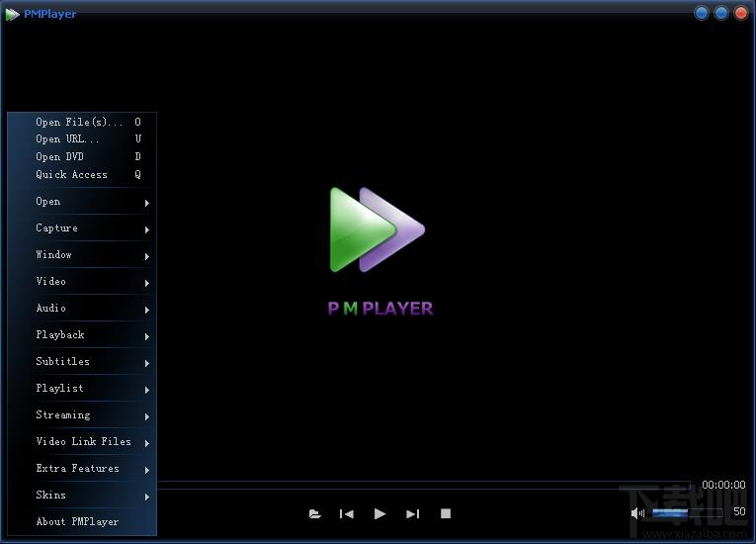Expand the Window submenu
756x544 pixels.
click(x=82, y=254)
